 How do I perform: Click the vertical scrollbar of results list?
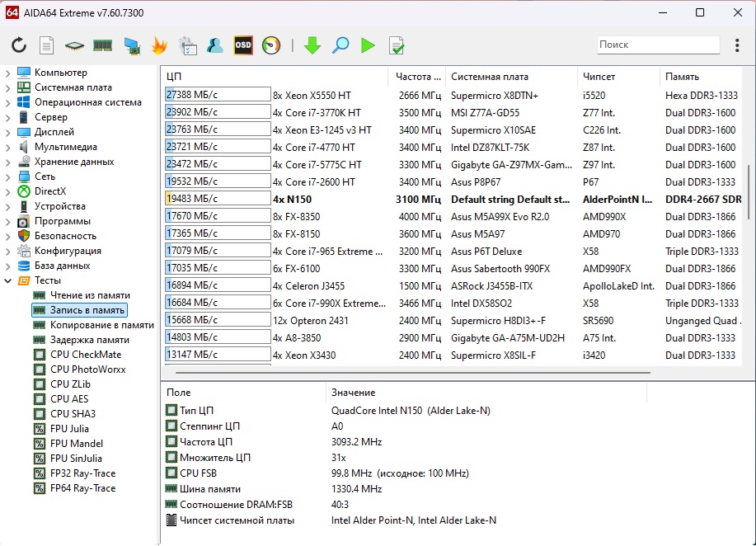749,191
